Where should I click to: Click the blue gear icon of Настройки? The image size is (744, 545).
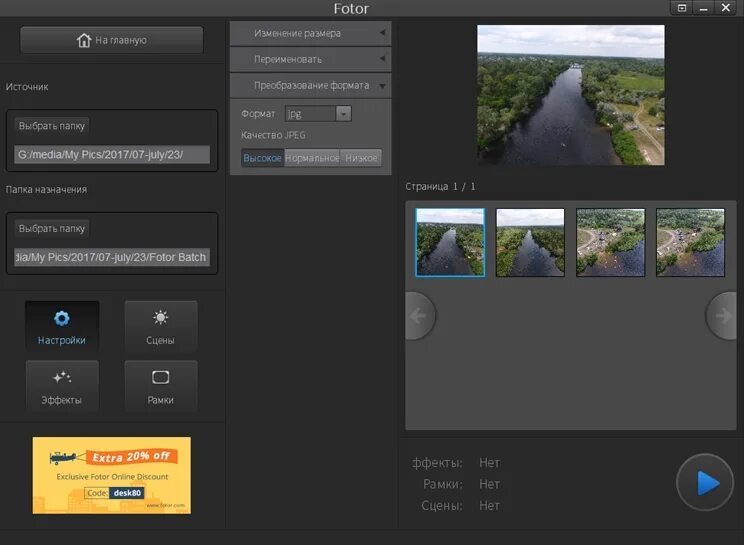[x=62, y=318]
